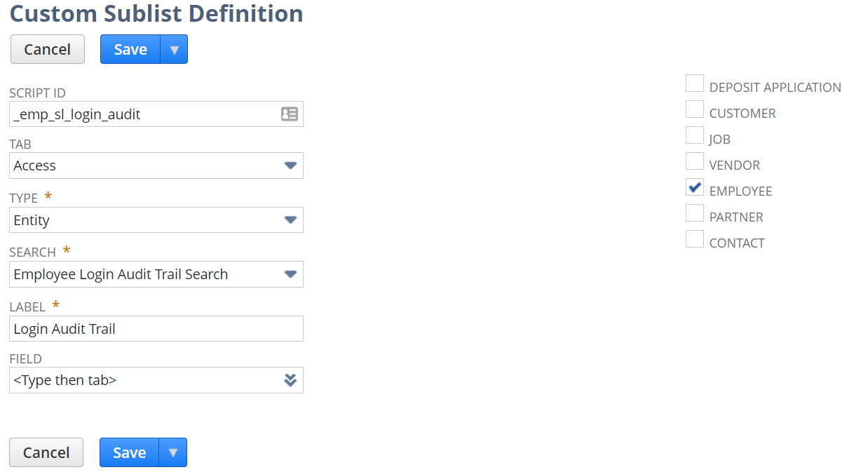
Task: Click the top Save button
Action: coord(129,49)
